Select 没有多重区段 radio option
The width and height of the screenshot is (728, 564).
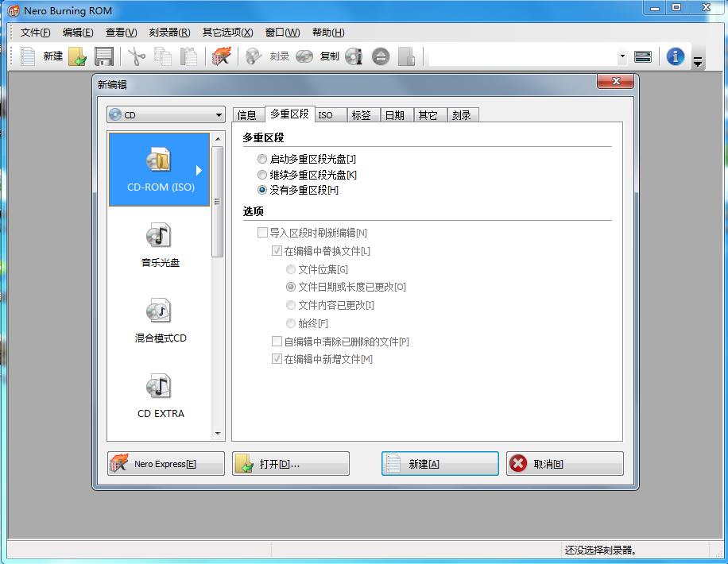(262, 190)
